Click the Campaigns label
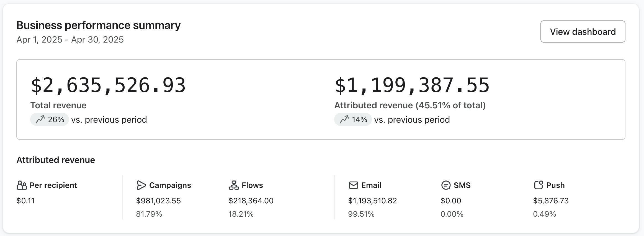The image size is (644, 236). tap(170, 185)
